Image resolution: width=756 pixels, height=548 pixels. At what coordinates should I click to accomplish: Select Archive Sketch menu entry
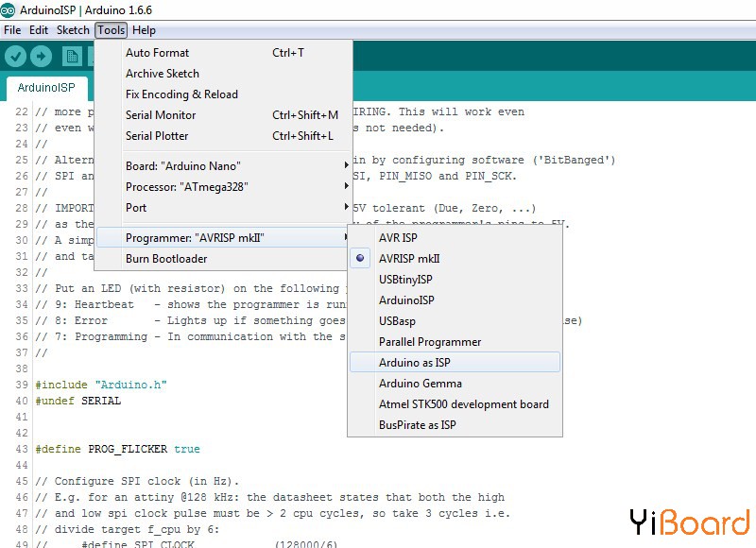tap(224, 74)
